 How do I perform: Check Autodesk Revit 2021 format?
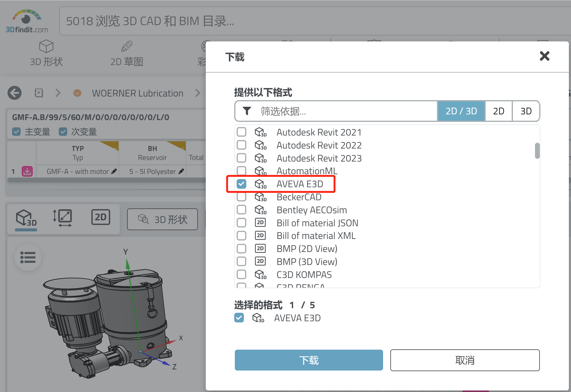pyautogui.click(x=241, y=132)
